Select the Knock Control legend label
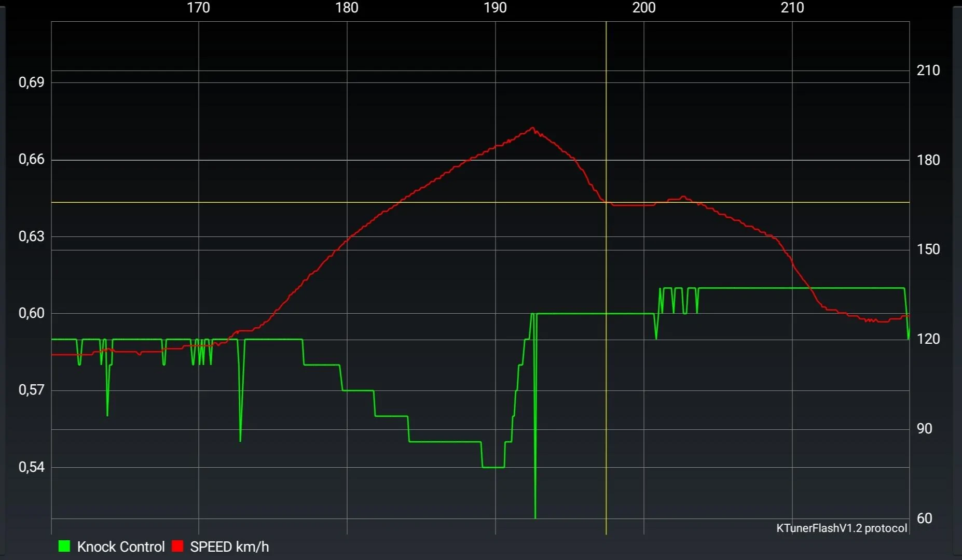Image resolution: width=962 pixels, height=560 pixels. 121,547
